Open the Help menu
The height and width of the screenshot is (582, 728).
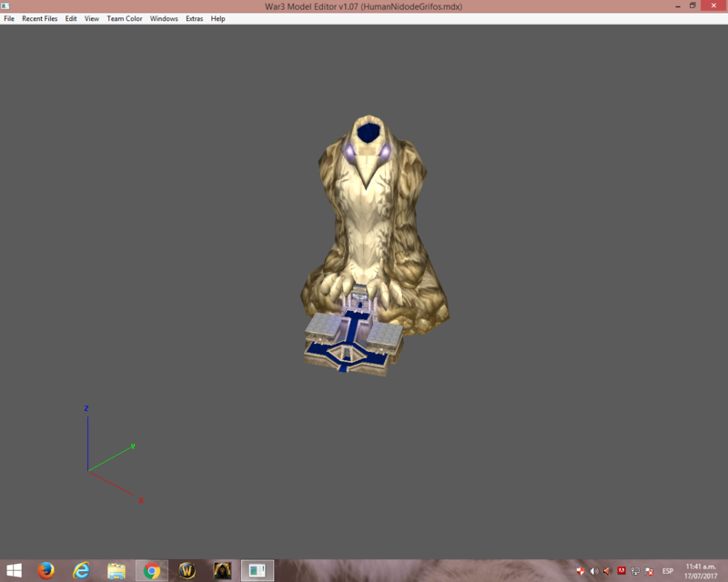pos(217,18)
